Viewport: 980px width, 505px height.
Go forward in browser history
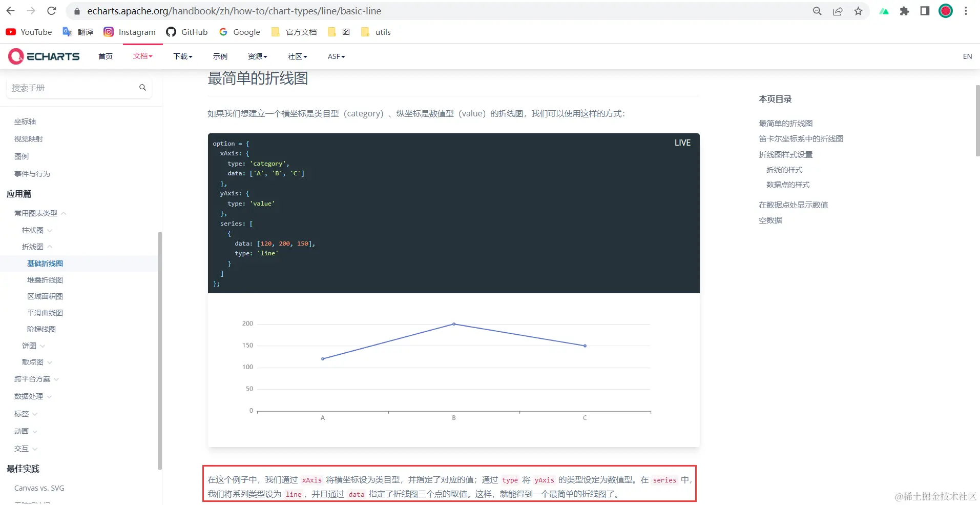coord(31,11)
